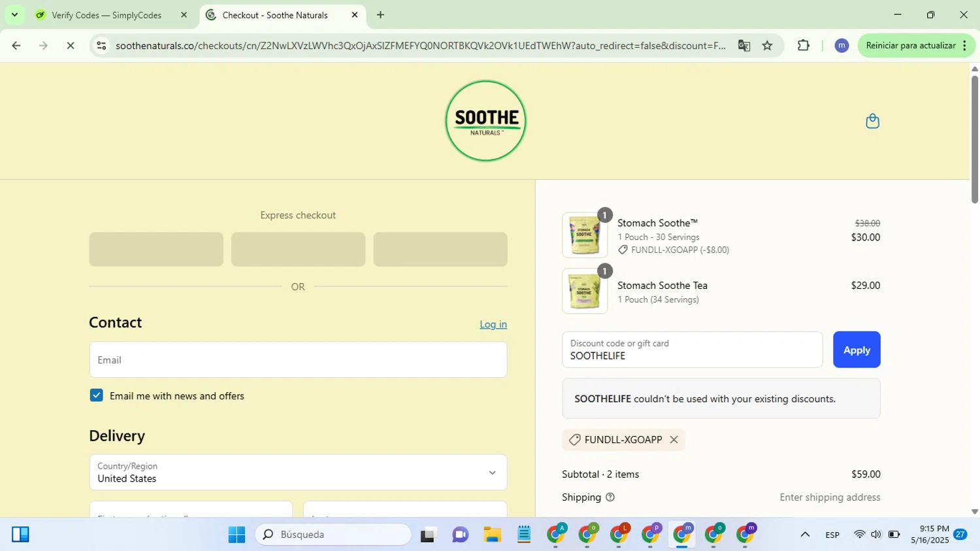Show hidden system tray icons

click(x=805, y=535)
